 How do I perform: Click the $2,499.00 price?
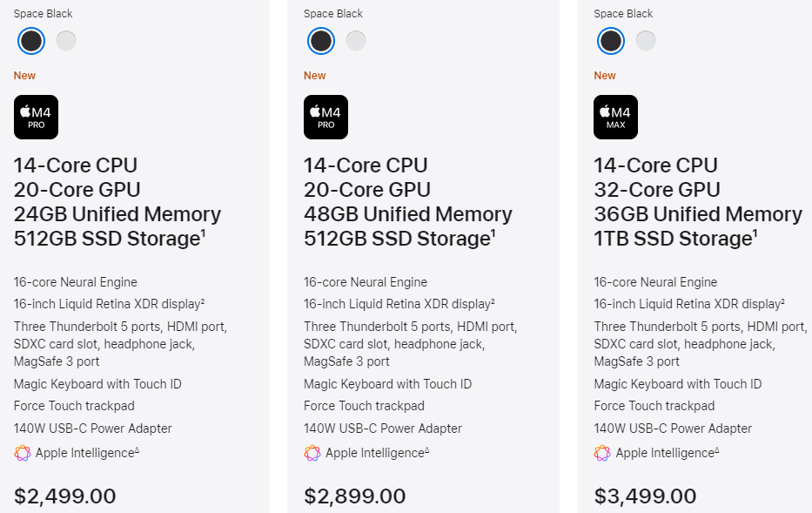click(x=64, y=496)
